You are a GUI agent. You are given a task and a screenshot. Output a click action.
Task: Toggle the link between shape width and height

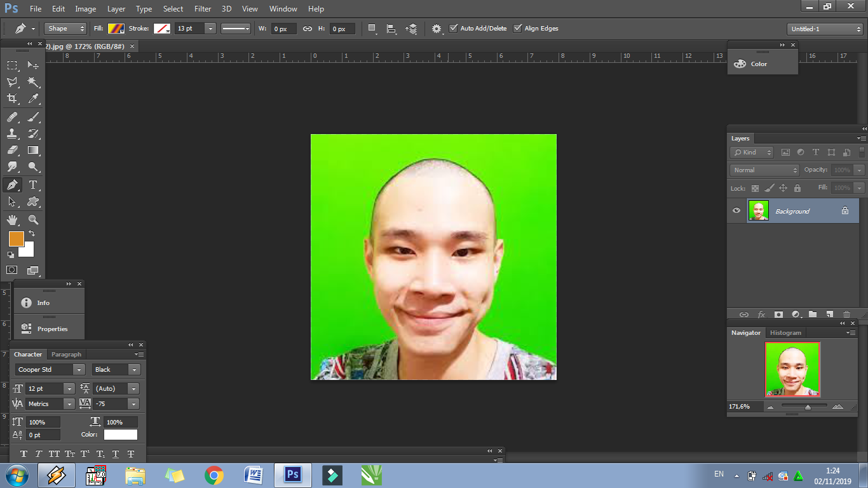pos(308,29)
